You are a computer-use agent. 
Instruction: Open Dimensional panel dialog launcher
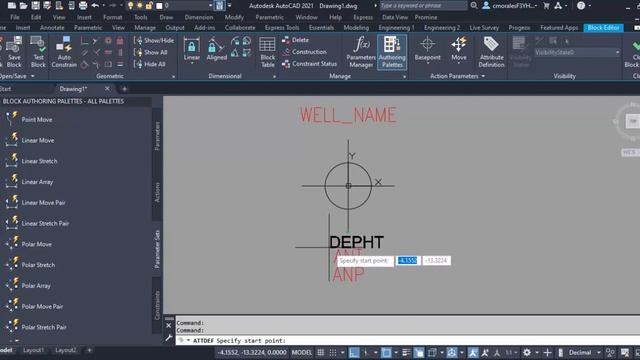coord(274,76)
